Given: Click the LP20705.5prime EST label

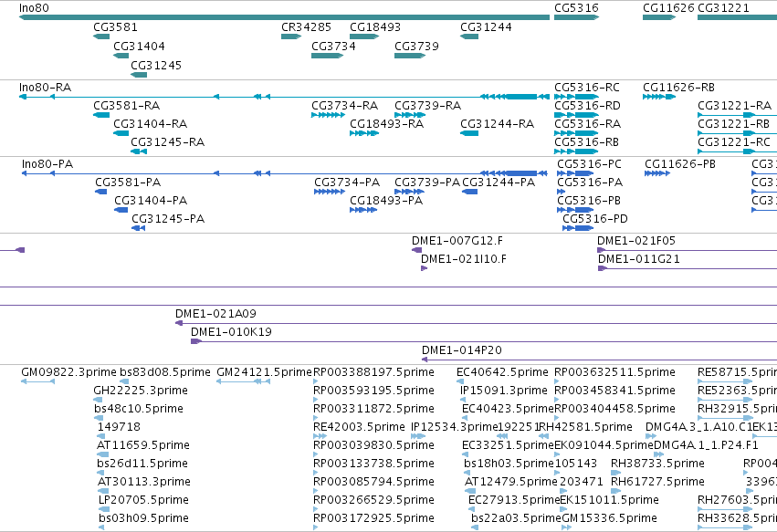Looking at the screenshot, I should pyautogui.click(x=143, y=500).
